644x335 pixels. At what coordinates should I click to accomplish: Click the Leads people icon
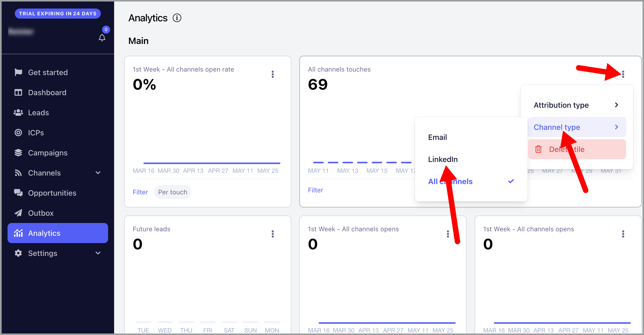click(18, 113)
